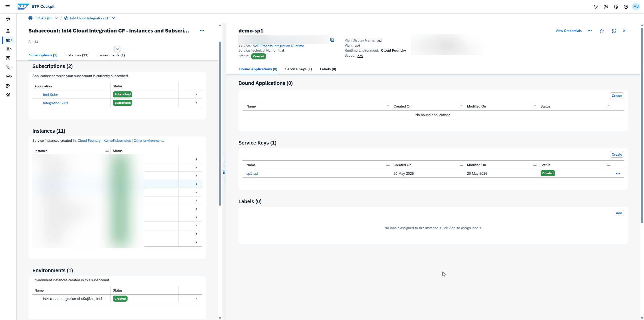Add demo-sp1 to favorites with star icon

[x=602, y=31]
